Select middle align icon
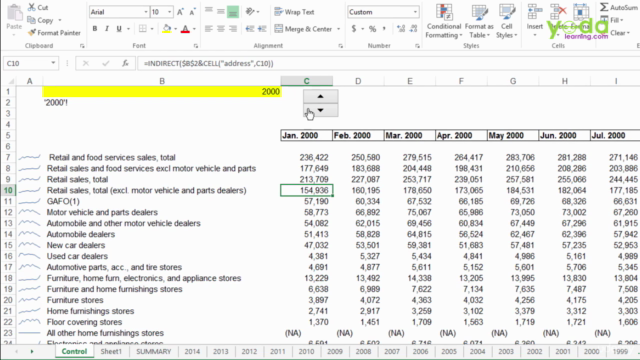The image size is (640, 360). [x=221, y=11]
